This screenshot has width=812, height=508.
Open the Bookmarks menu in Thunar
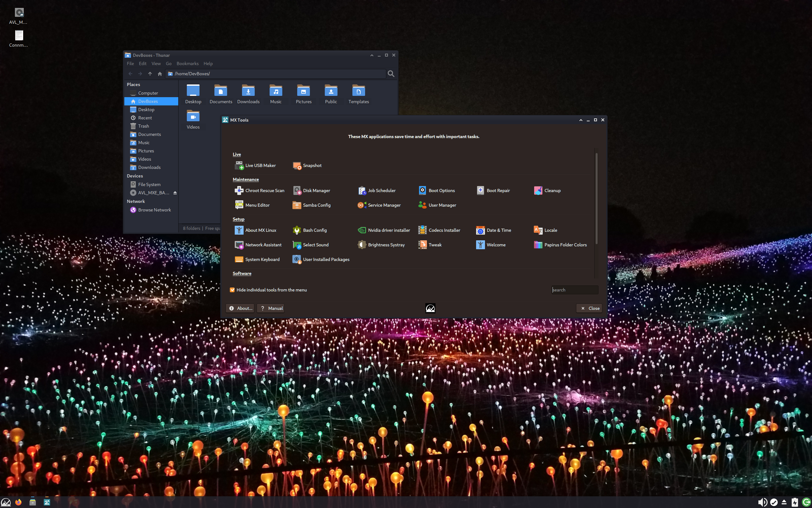coord(187,63)
